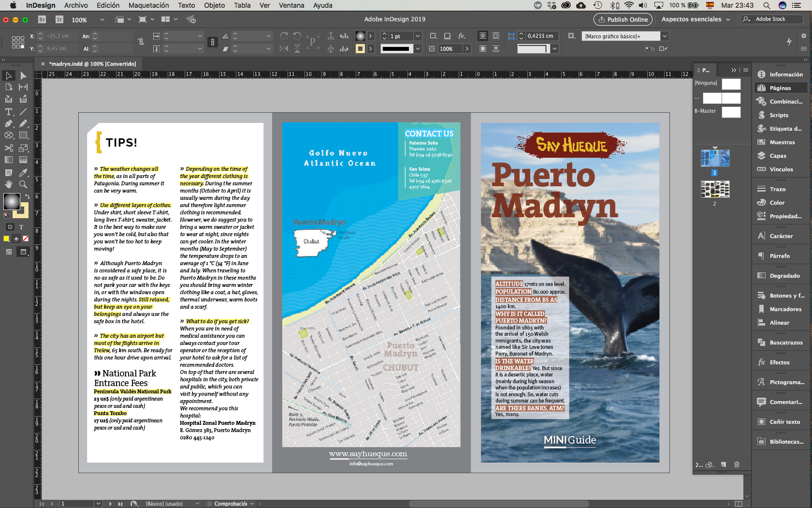This screenshot has width=812, height=508.
Task: Select page 2 spread thumbnail
Action: [715, 189]
